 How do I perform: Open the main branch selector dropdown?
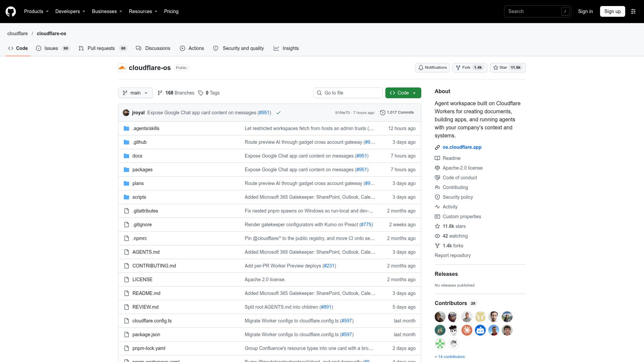tap(136, 93)
